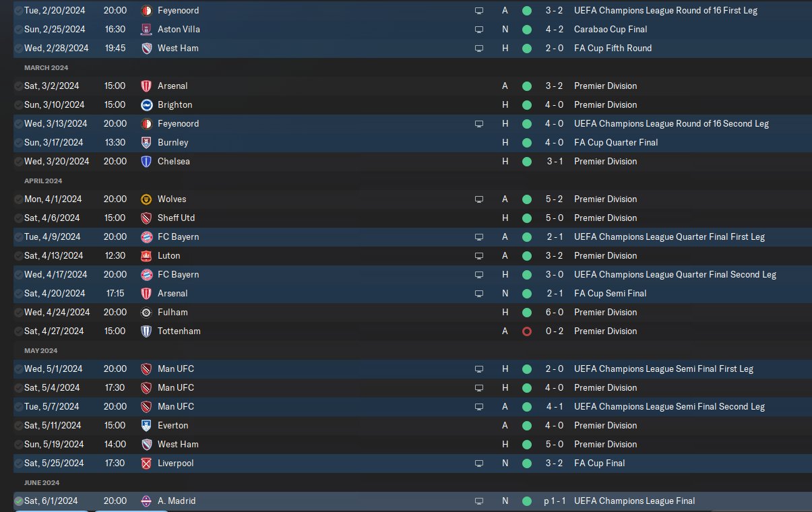Click the Brighton club badge
Image resolution: width=812 pixels, height=512 pixels.
click(146, 105)
